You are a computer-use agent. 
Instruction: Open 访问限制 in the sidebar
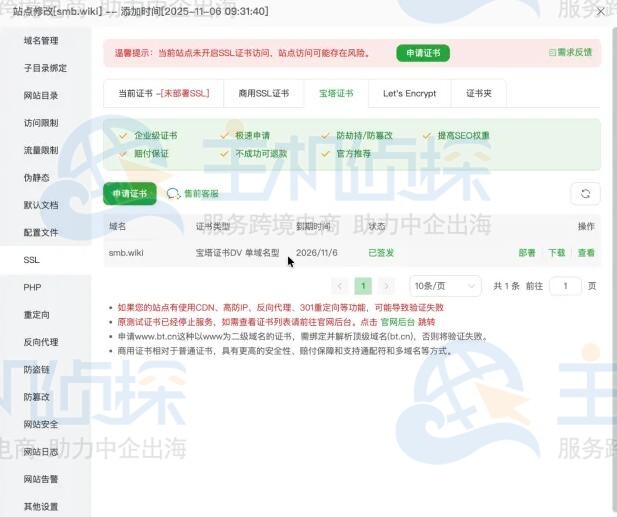click(x=41, y=123)
